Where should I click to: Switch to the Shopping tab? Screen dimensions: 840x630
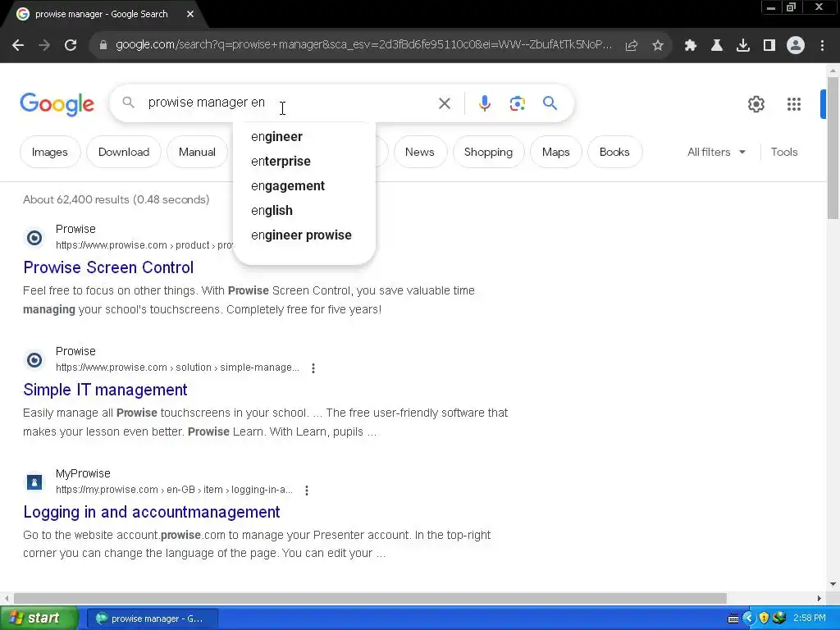click(x=488, y=152)
